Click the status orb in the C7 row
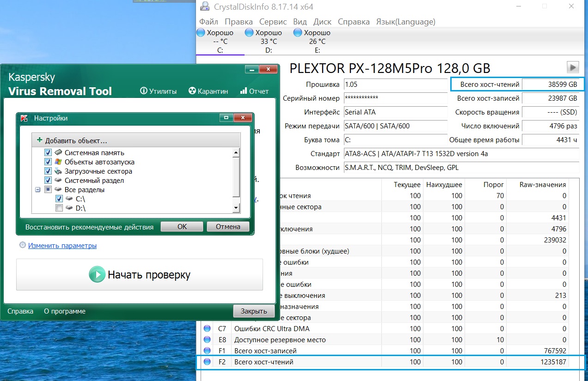Viewport: 588px width, 381px height. pos(207,329)
